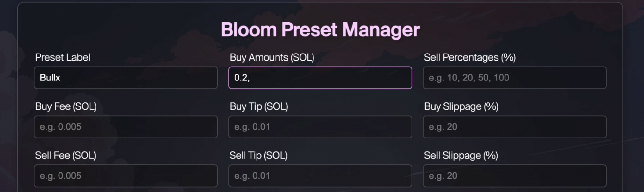Click the "Buy Tip (SOL)" label
This screenshot has height=192, width=644.
(259, 106)
